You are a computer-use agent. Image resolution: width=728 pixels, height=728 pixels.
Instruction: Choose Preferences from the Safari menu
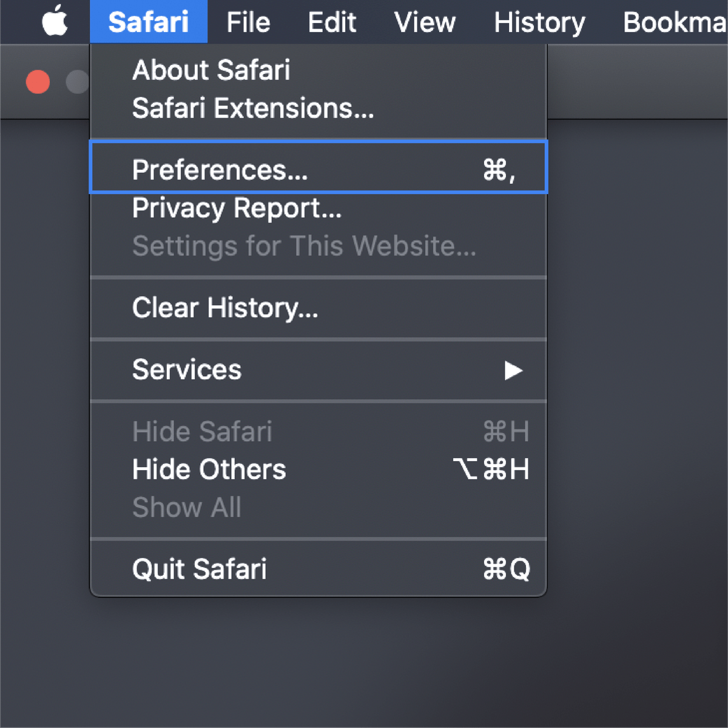point(220,170)
